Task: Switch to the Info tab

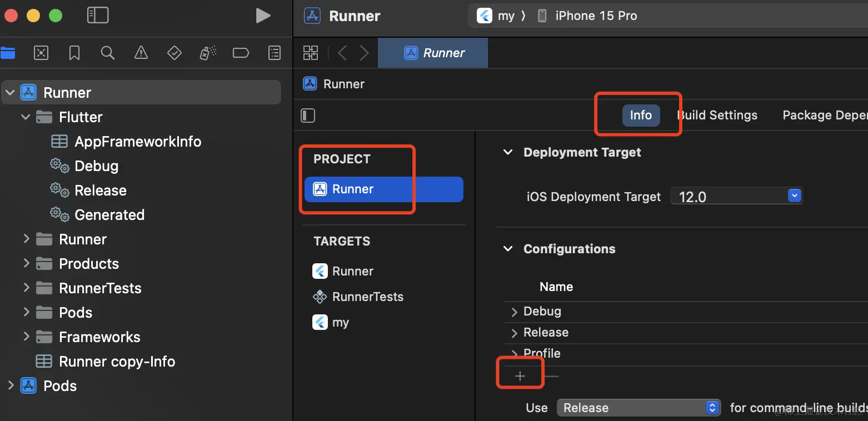Action: coord(641,115)
